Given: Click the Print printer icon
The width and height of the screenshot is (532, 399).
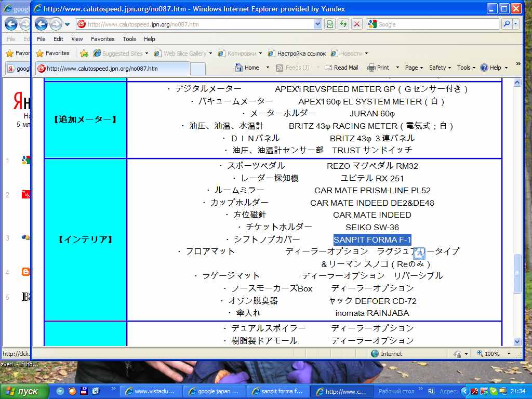Looking at the screenshot, I should pos(371,68).
